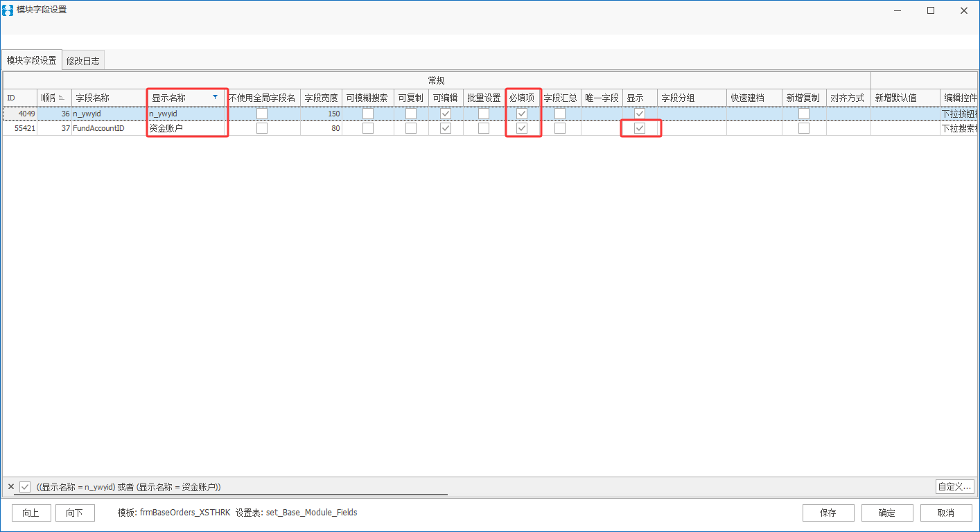Check 可模糊搜索 for FundAccountID row
980x532 pixels.
pos(368,128)
